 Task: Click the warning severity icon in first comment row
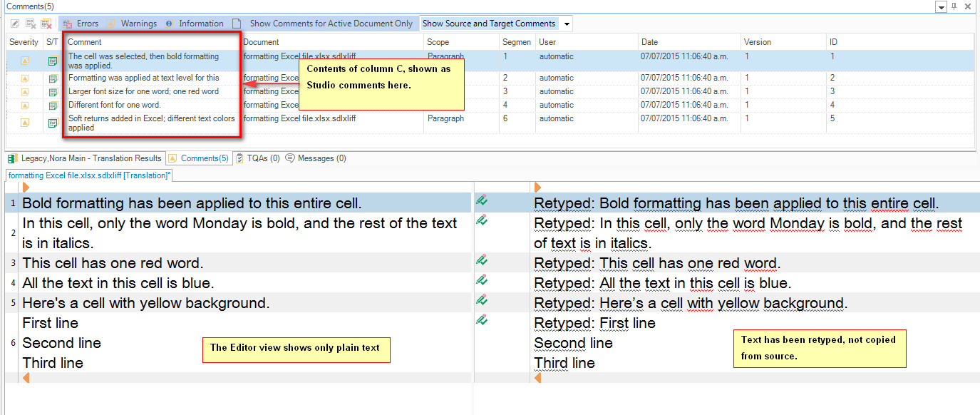coord(25,61)
